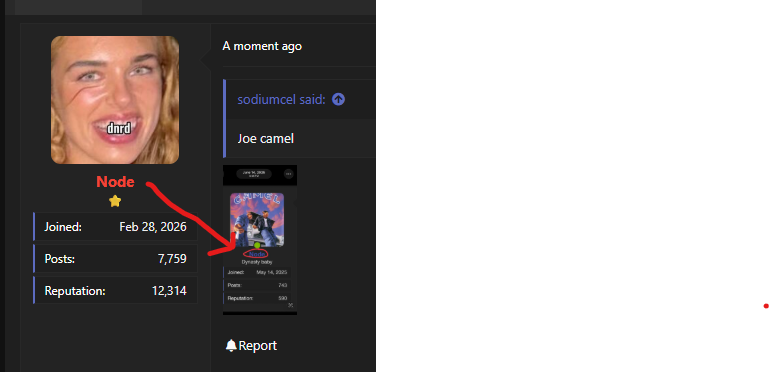Report this post
The image size is (769, 372).
(x=251, y=346)
